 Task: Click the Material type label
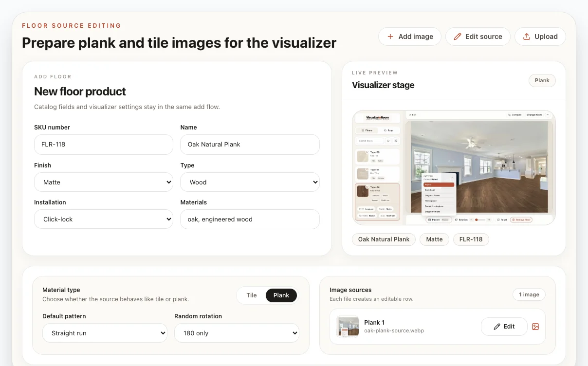pyautogui.click(x=61, y=290)
